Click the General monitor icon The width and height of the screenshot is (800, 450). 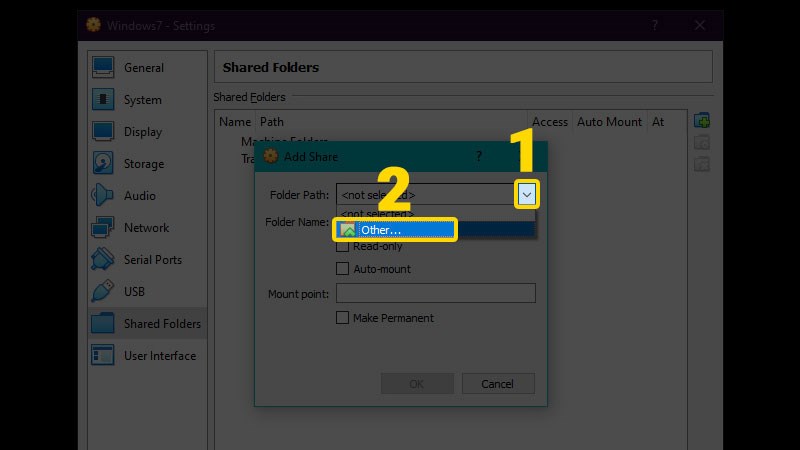[103, 67]
